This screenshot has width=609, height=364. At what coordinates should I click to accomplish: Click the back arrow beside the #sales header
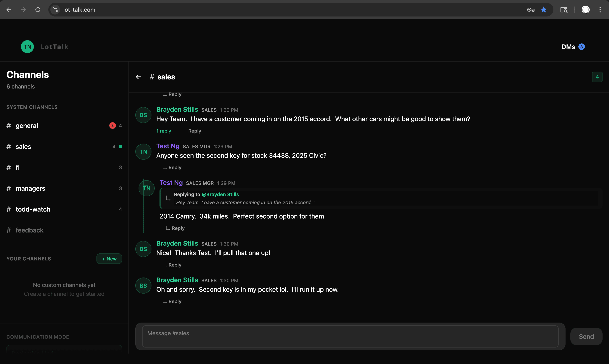pos(139,77)
